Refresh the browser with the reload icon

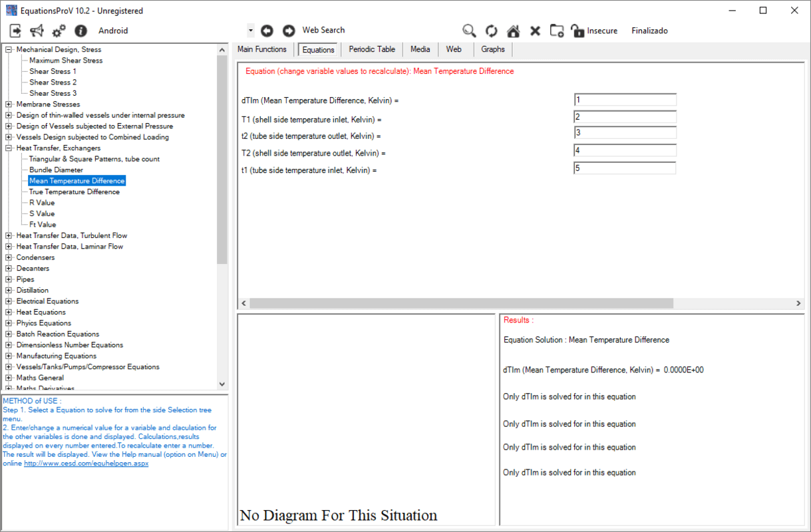pyautogui.click(x=491, y=31)
